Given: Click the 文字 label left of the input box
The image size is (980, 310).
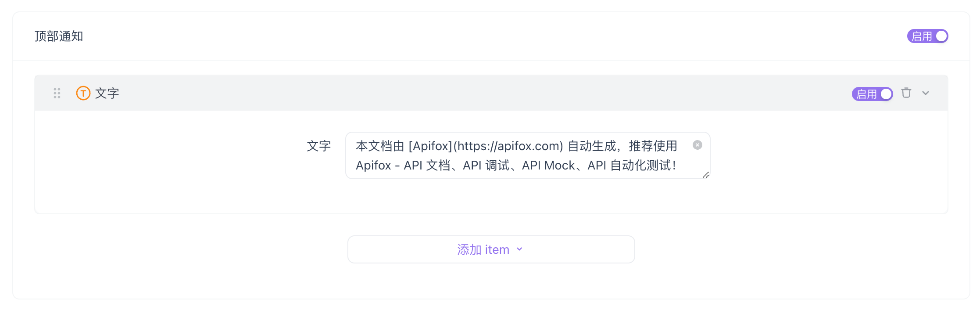Looking at the screenshot, I should (319, 146).
